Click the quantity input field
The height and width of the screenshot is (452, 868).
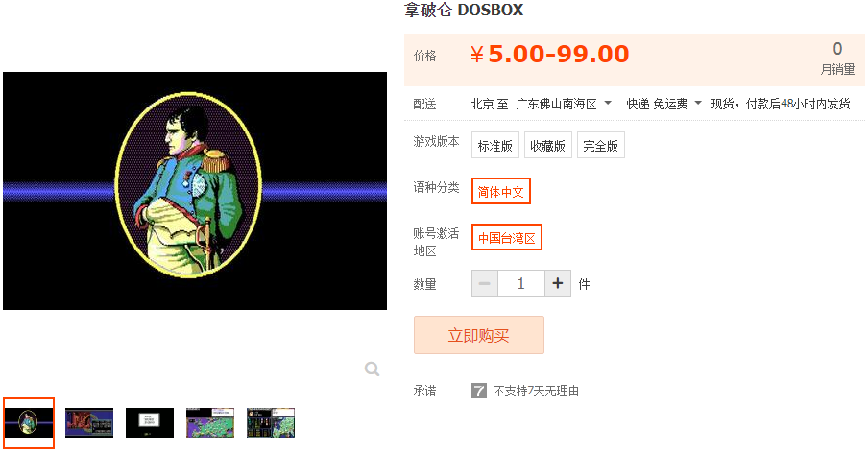pos(521,283)
